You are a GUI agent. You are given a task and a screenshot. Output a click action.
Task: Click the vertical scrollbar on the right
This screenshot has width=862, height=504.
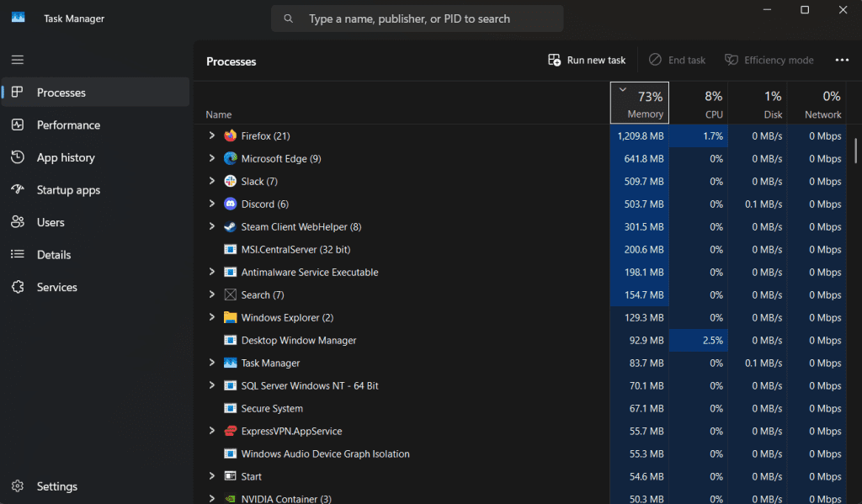pos(856,151)
